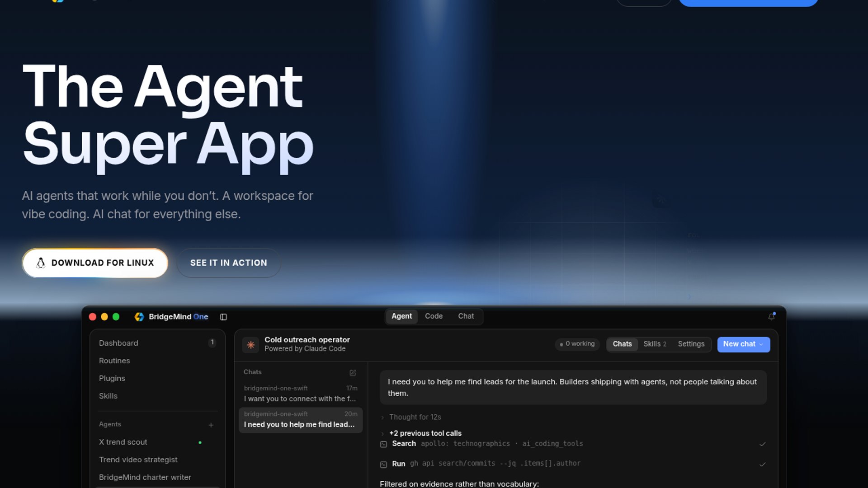Select the Trend video strategist agent
The height and width of the screenshot is (488, 868).
click(157, 460)
